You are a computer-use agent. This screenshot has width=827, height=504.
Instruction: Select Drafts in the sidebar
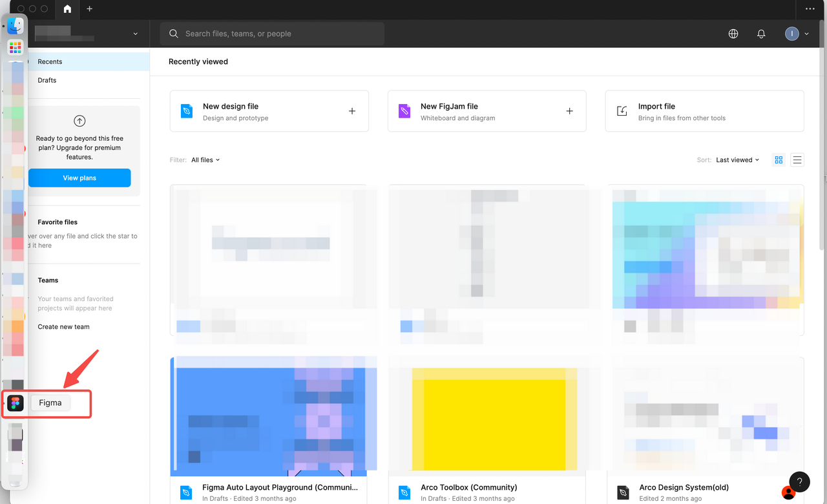pos(47,80)
